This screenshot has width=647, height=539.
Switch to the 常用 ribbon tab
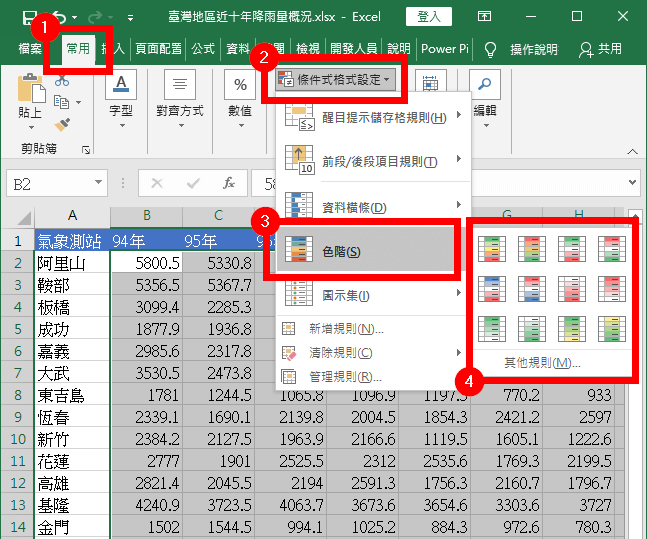78,49
